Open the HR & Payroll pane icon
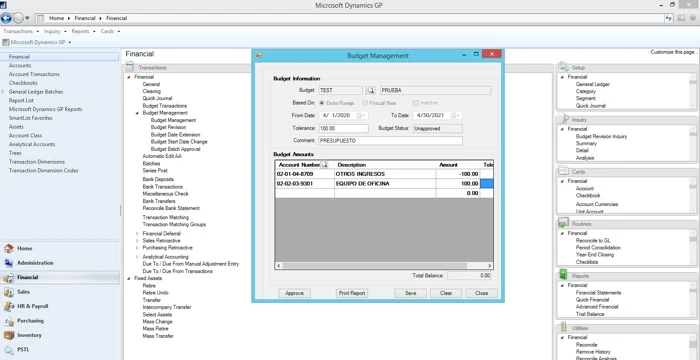 (8, 306)
